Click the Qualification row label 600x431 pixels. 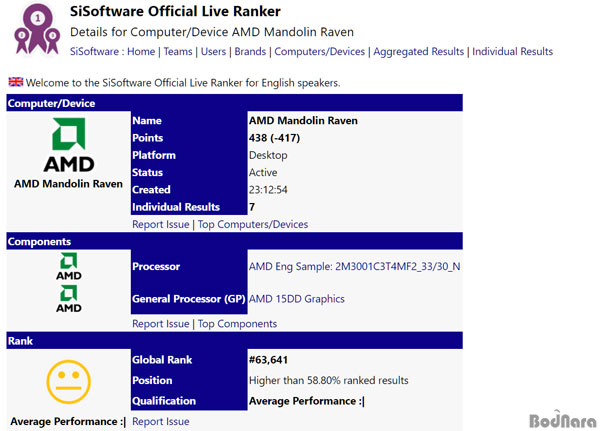click(164, 401)
